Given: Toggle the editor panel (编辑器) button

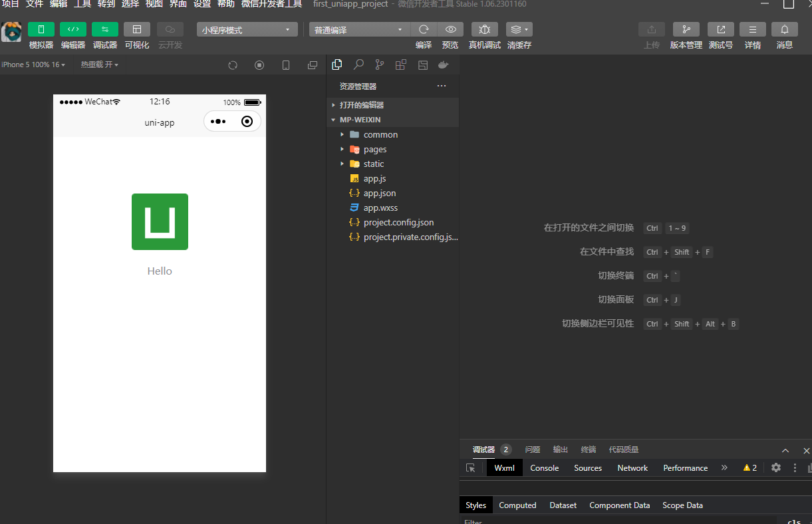Looking at the screenshot, I should tap(73, 29).
